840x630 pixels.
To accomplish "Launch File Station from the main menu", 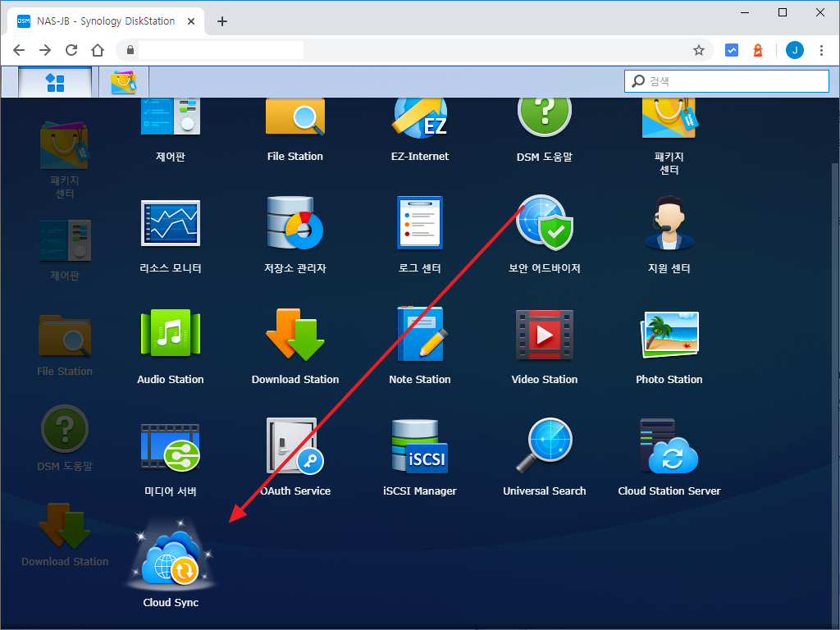I will [295, 118].
